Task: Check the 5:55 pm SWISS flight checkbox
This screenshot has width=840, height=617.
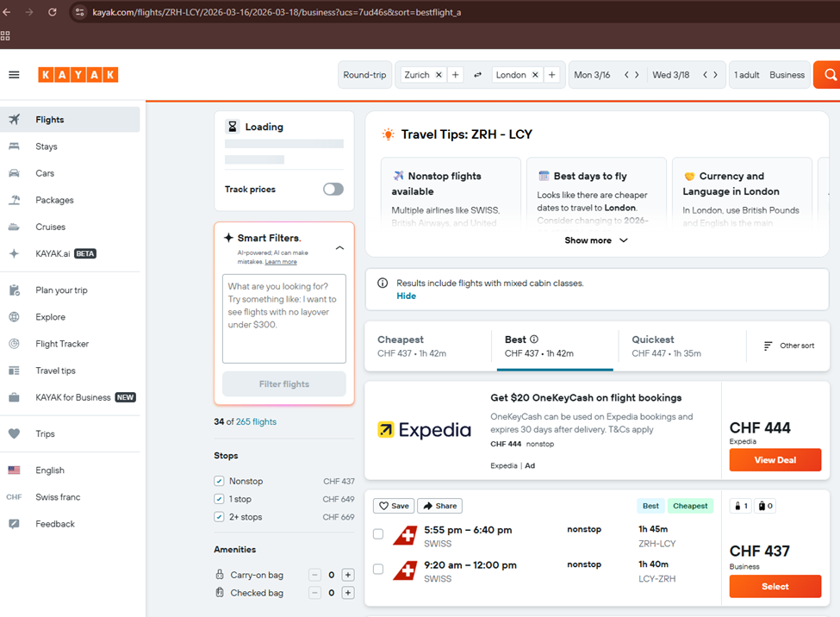Action: click(x=378, y=534)
